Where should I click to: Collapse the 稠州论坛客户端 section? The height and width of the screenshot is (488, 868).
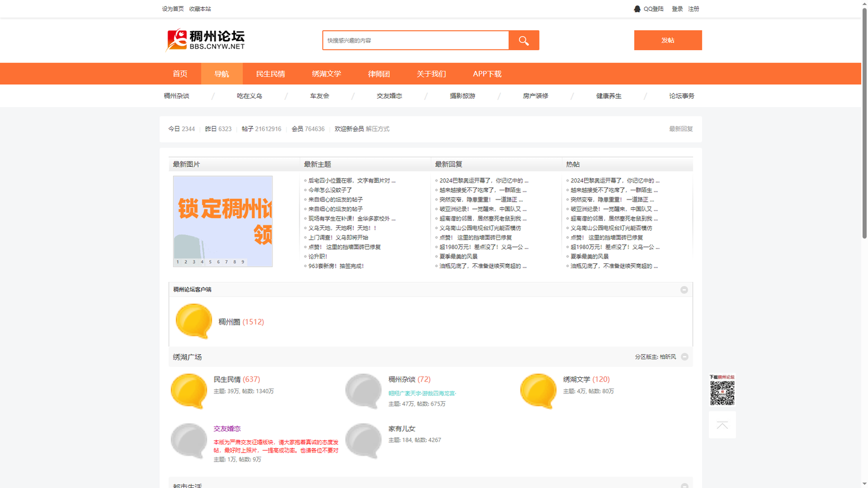tap(684, 290)
